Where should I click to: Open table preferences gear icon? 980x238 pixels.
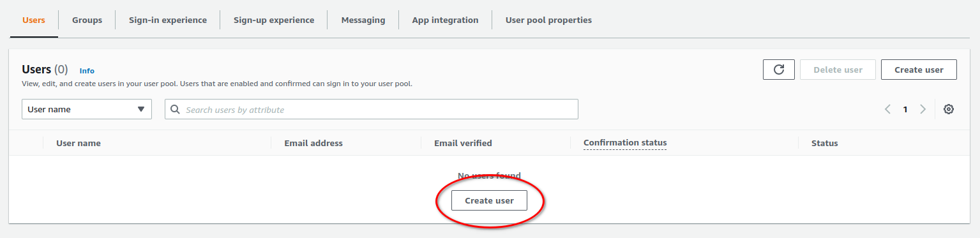pos(949,109)
